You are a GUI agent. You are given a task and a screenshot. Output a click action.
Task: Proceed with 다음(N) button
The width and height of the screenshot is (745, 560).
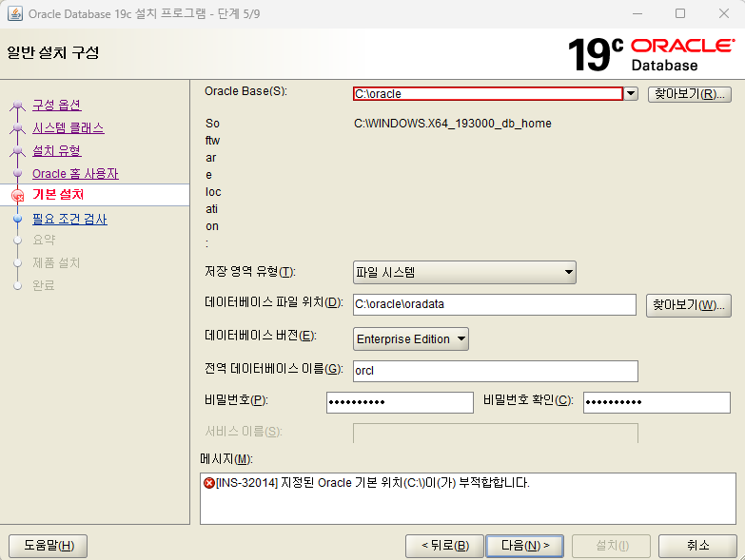point(524,546)
